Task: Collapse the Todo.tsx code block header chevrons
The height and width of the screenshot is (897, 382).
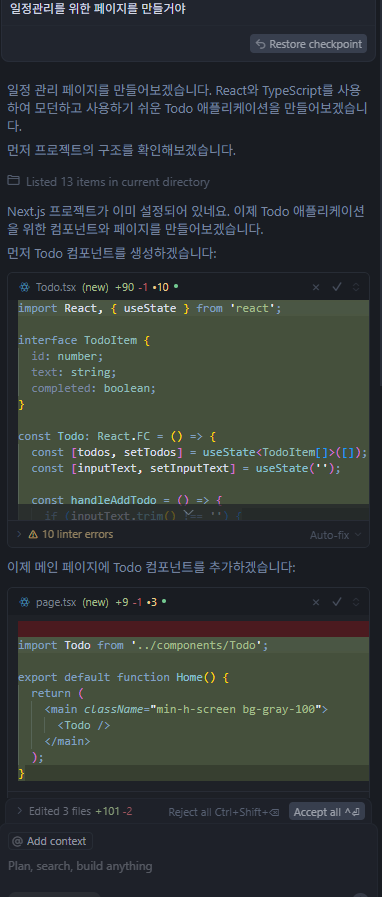Action: point(356,287)
